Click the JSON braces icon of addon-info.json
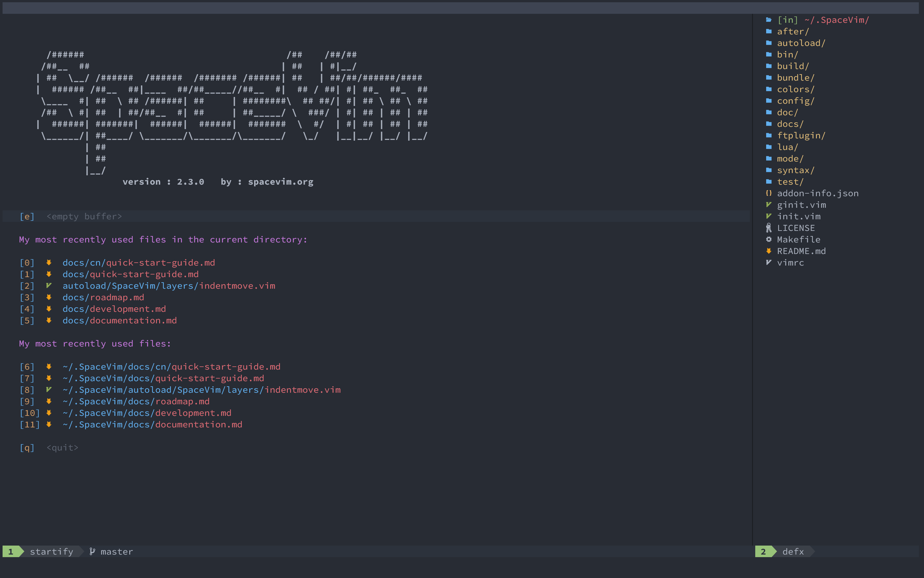924x578 pixels. [769, 193]
